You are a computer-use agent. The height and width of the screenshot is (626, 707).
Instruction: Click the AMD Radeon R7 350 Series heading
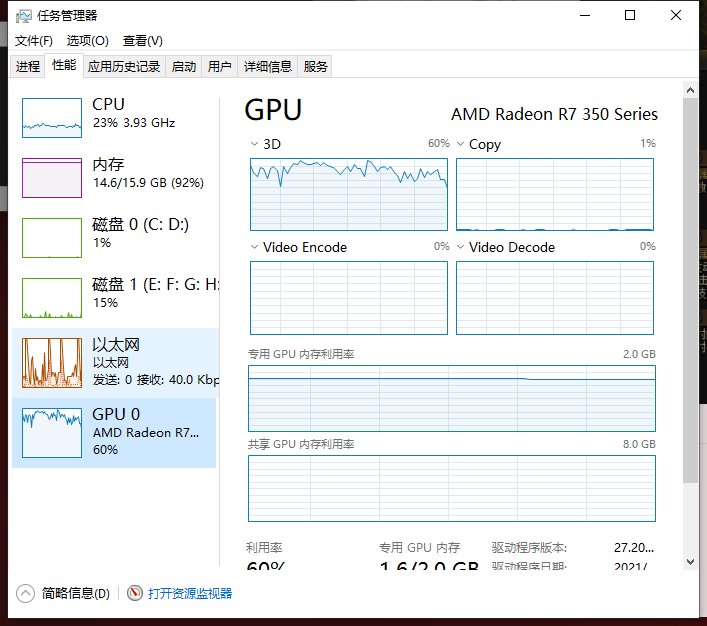tap(555, 115)
